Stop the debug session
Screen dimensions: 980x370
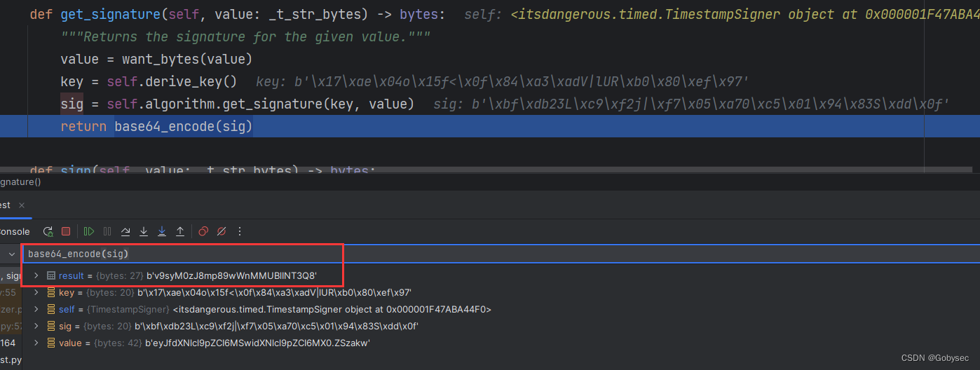pos(66,231)
